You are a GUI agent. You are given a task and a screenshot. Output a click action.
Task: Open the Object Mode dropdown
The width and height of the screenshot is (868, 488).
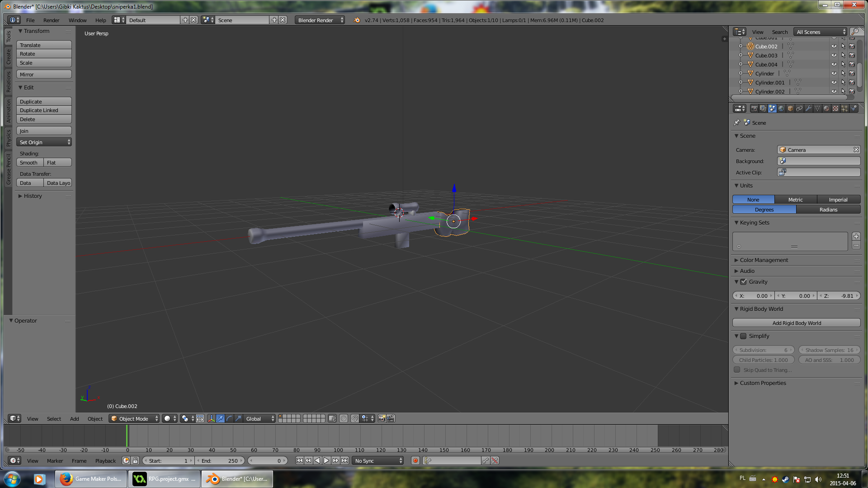tap(134, 419)
